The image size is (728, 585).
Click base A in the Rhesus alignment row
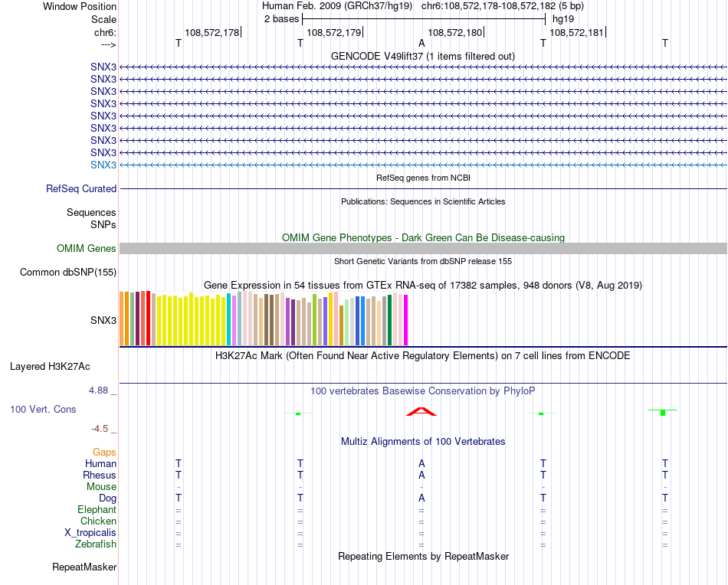pos(421,475)
